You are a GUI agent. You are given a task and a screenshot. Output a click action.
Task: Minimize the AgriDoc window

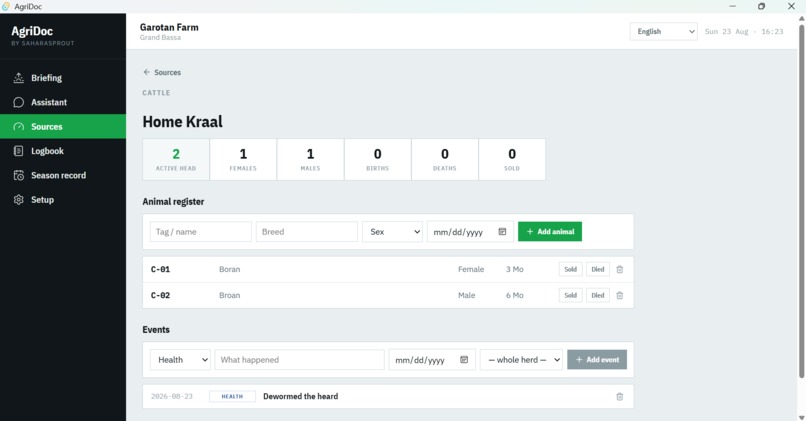click(x=732, y=6)
